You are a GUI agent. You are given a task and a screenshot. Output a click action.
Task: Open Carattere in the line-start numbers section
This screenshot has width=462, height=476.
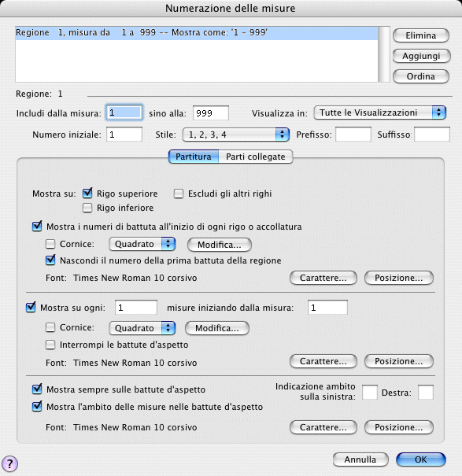(x=323, y=278)
